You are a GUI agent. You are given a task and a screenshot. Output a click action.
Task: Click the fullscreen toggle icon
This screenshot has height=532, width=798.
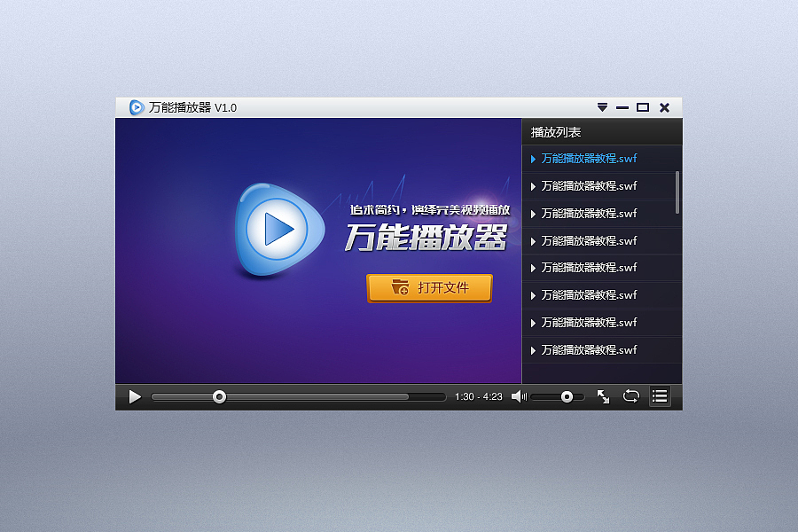pos(604,396)
